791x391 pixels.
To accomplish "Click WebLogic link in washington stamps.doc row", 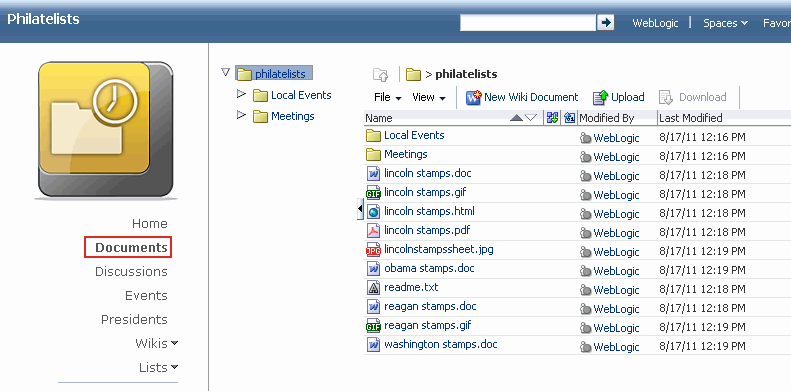I will pyautogui.click(x=616, y=347).
